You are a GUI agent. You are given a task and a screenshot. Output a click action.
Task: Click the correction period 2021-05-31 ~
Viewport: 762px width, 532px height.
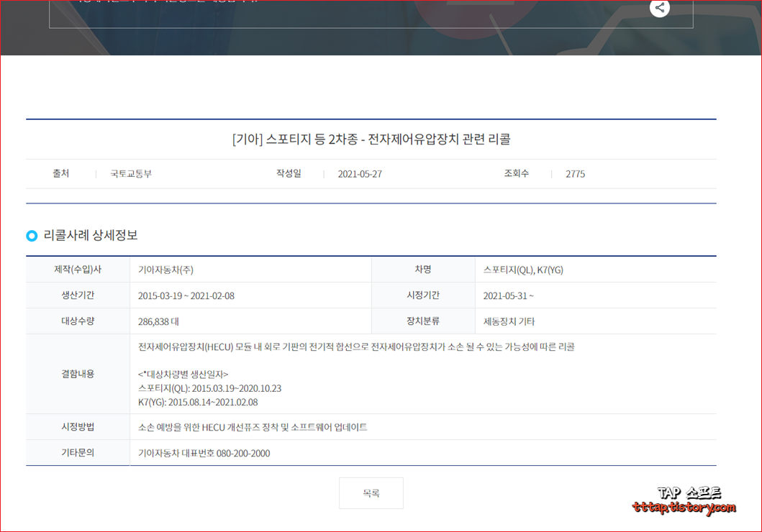coord(508,296)
